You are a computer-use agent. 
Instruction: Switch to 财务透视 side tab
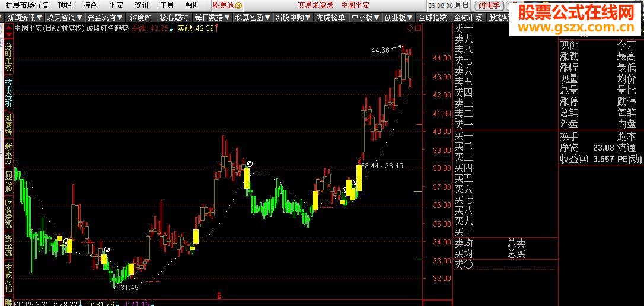point(9,214)
